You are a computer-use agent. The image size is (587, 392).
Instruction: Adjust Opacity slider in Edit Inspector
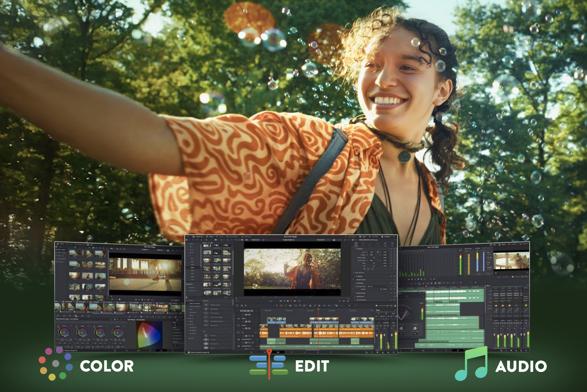click(374, 289)
